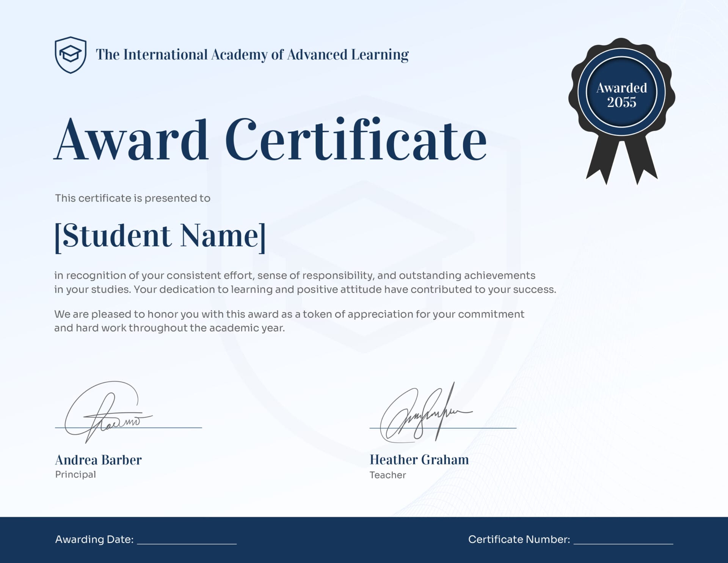This screenshot has height=563, width=728.
Task: Click the Awarding Date label
Action: [x=94, y=539]
